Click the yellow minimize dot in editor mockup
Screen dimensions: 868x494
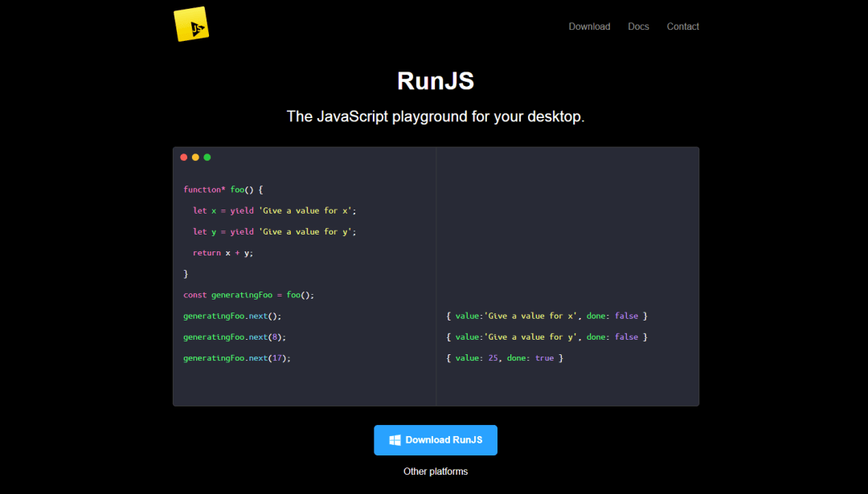[x=195, y=157]
